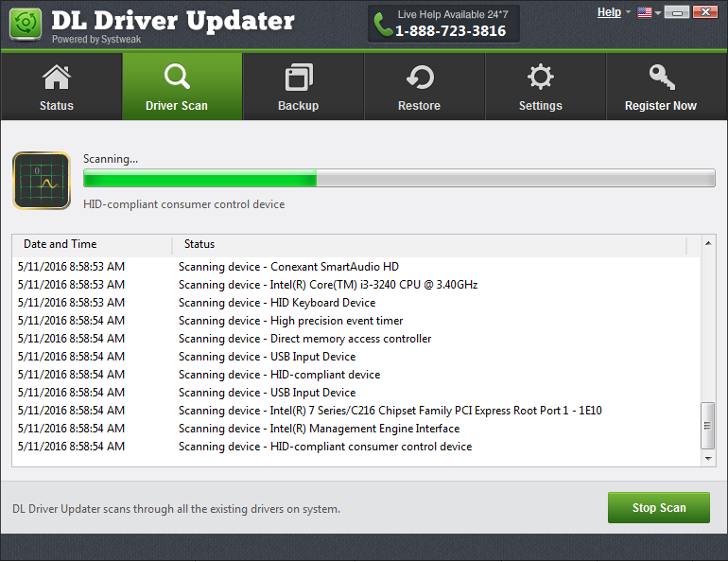Go to the Register Now tab label
This screenshot has height=562, width=728.
click(x=660, y=106)
